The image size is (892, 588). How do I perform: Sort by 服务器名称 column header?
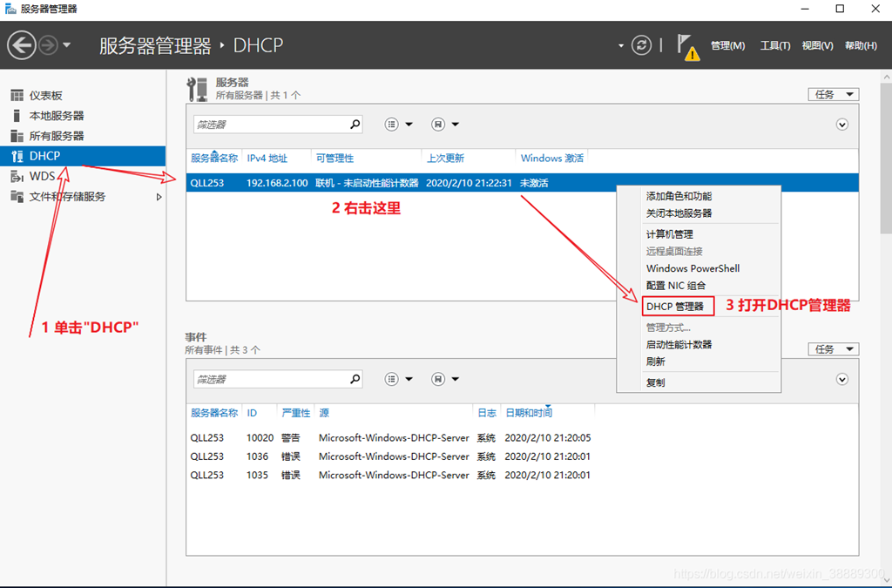[x=213, y=159]
